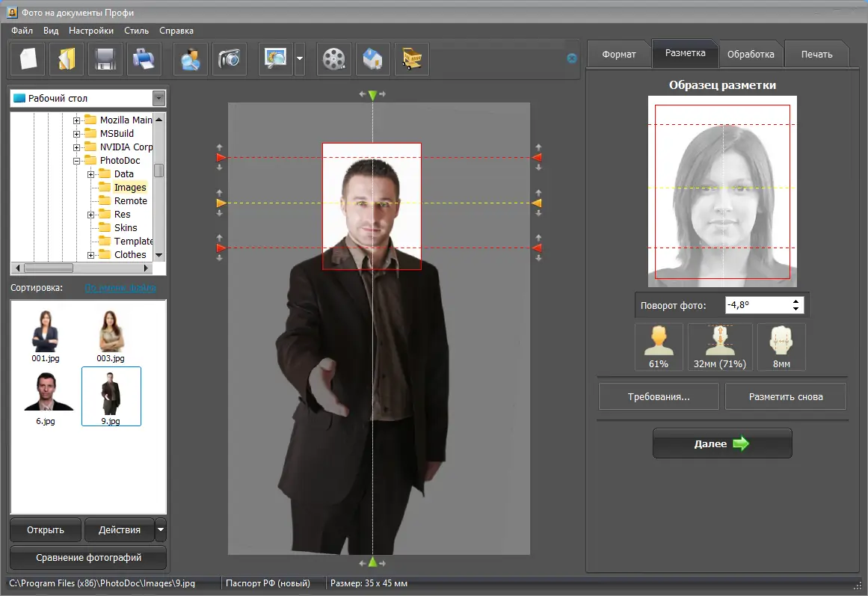Switch to the Обработка tab

click(x=751, y=55)
